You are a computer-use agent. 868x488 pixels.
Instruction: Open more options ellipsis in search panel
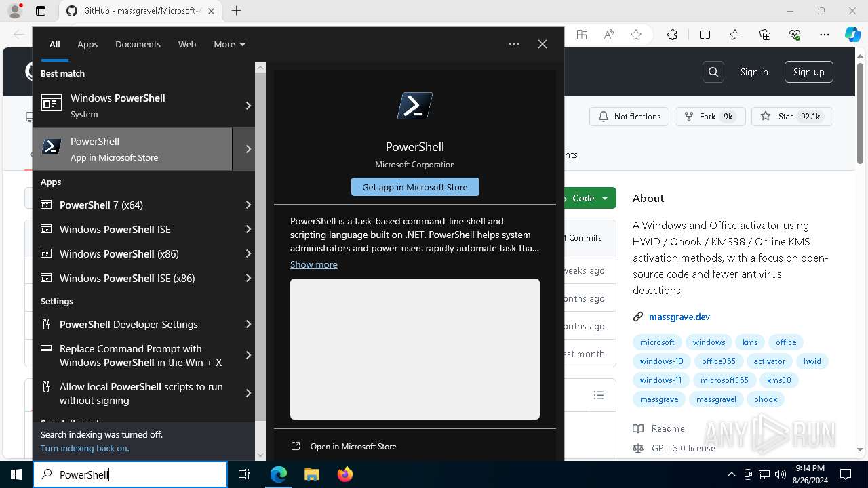(x=514, y=44)
